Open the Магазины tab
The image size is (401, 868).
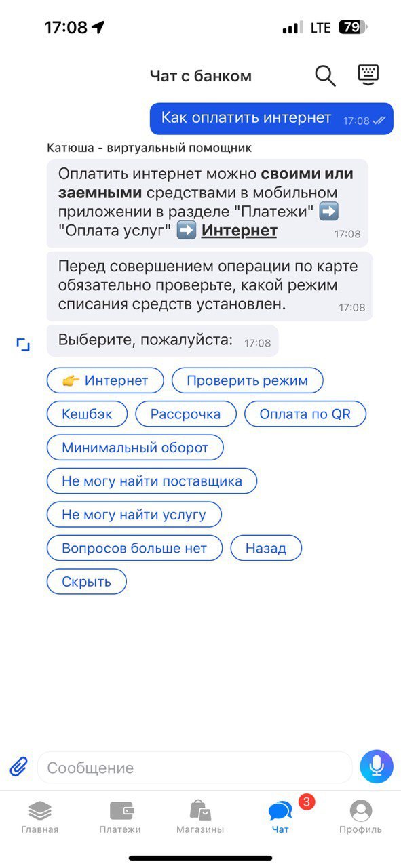pyautogui.click(x=200, y=817)
